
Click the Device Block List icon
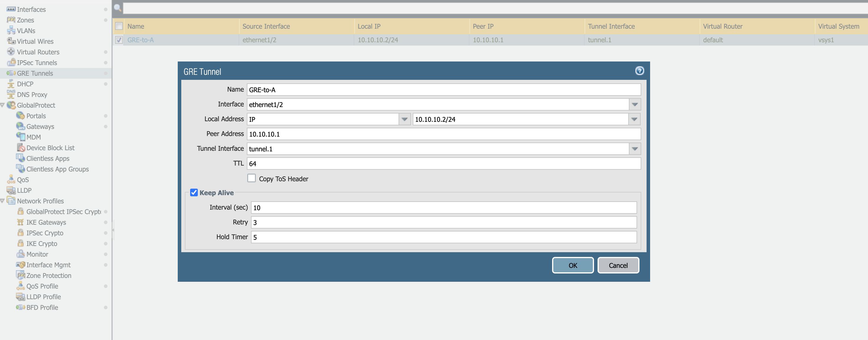pos(21,148)
